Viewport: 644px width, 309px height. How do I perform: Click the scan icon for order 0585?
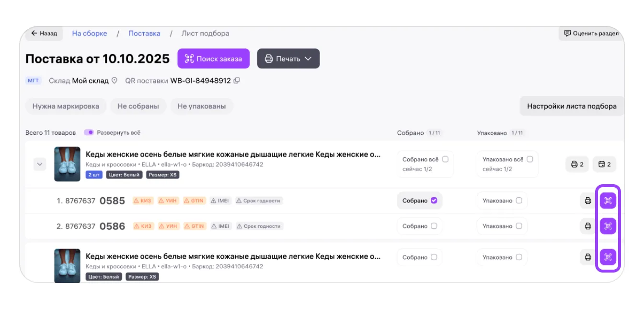point(608,201)
